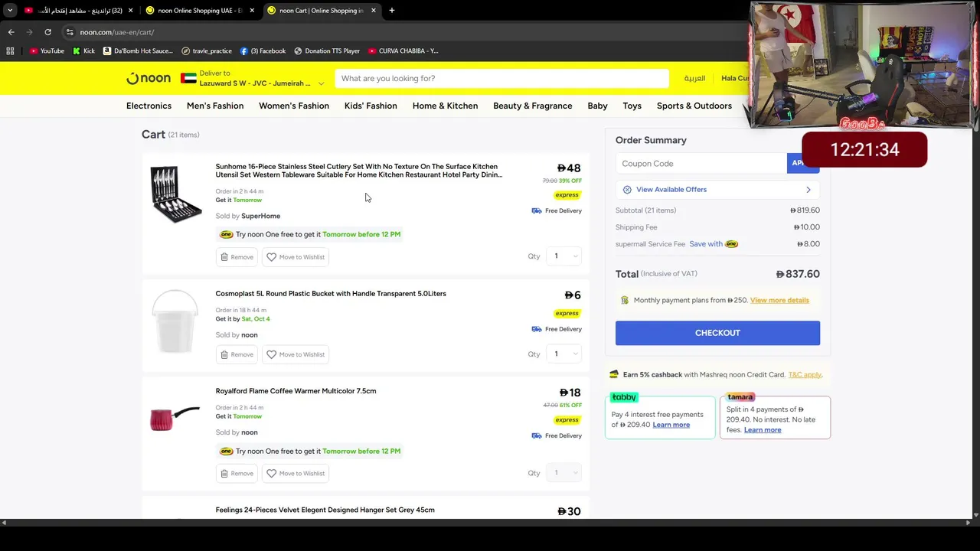Open the tab search dropdown arrow
980x551 pixels.
click(10, 11)
